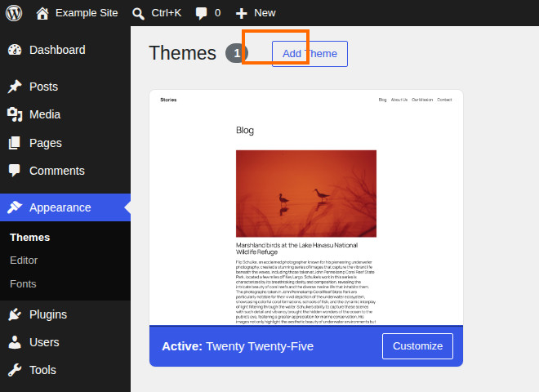The width and height of the screenshot is (539, 392).
Task: Open the Posts menu
Action: coord(43,87)
